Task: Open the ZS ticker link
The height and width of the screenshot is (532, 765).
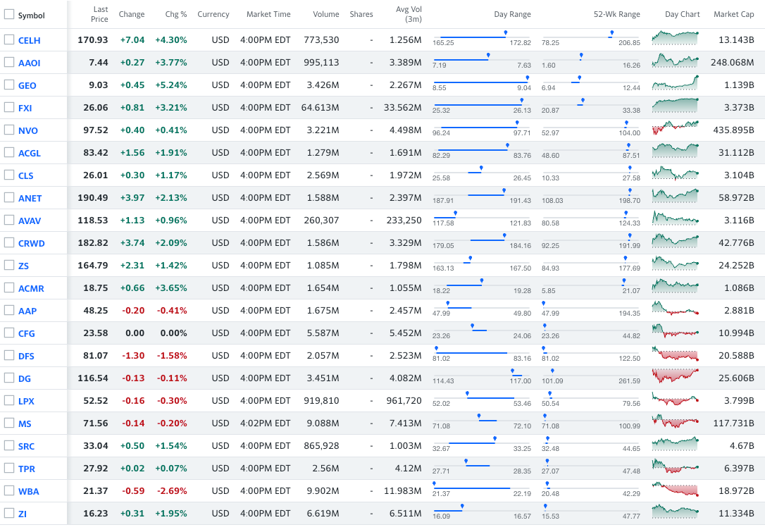Action: click(x=23, y=266)
